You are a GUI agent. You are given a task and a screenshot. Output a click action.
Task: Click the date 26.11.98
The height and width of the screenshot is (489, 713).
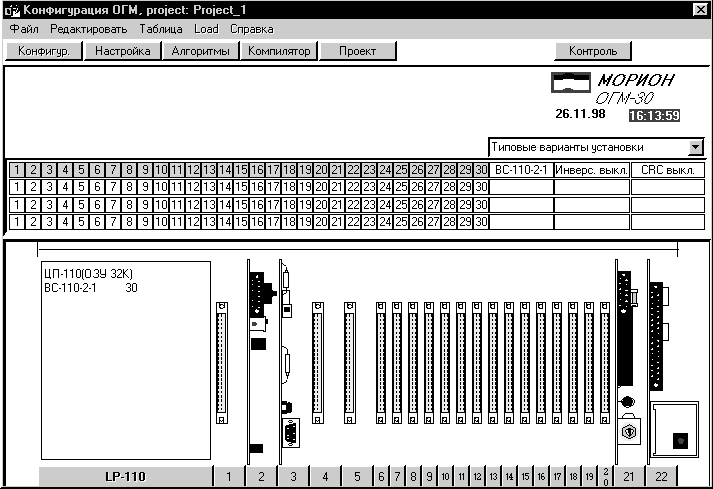[x=580, y=114]
